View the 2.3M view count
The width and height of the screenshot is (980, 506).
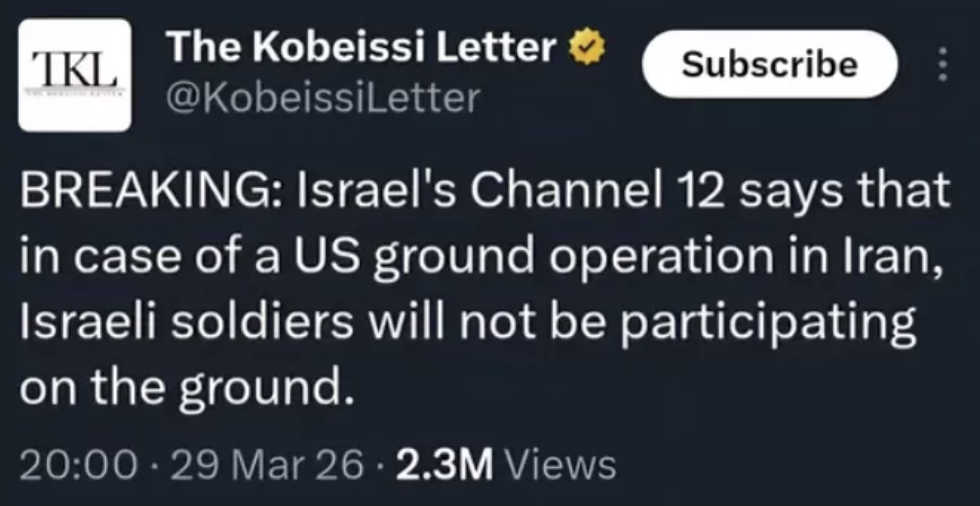coord(447,464)
